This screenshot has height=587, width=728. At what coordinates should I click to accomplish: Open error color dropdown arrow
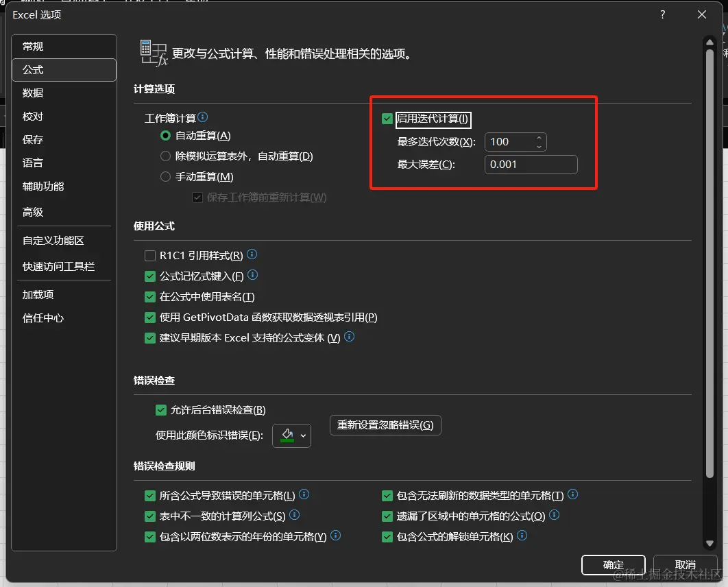tap(303, 435)
